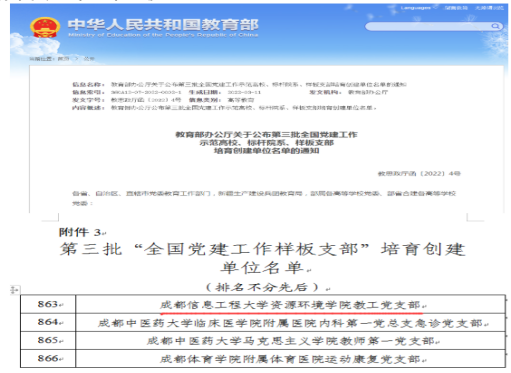Image resolution: width=511 pixels, height=373 pixels.
Task: Click the 成都体育学院附属体育医院 cell
Action: (290, 359)
